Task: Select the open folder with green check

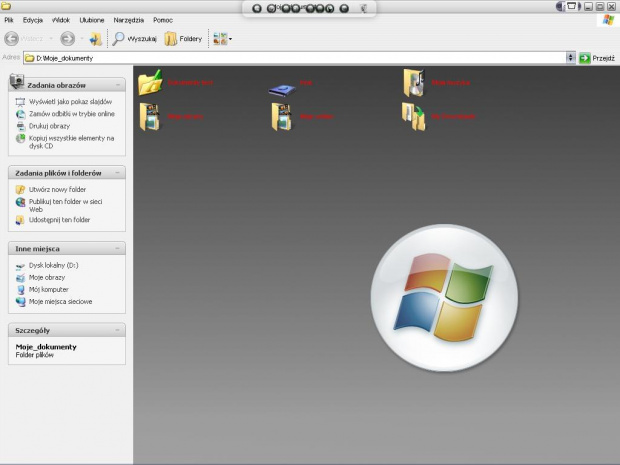Action: pos(150,82)
